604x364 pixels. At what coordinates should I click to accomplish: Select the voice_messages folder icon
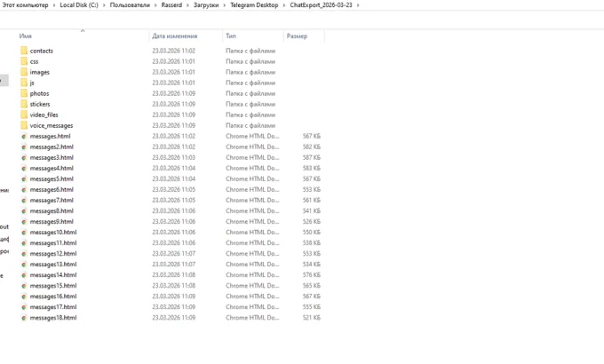tap(24, 125)
